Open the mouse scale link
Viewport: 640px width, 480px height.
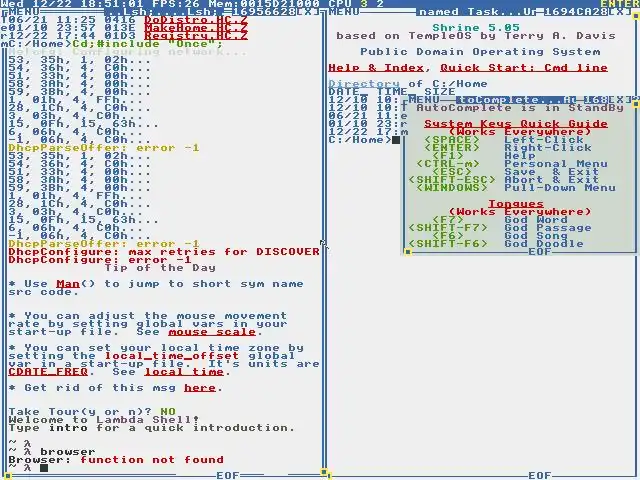click(x=212, y=332)
